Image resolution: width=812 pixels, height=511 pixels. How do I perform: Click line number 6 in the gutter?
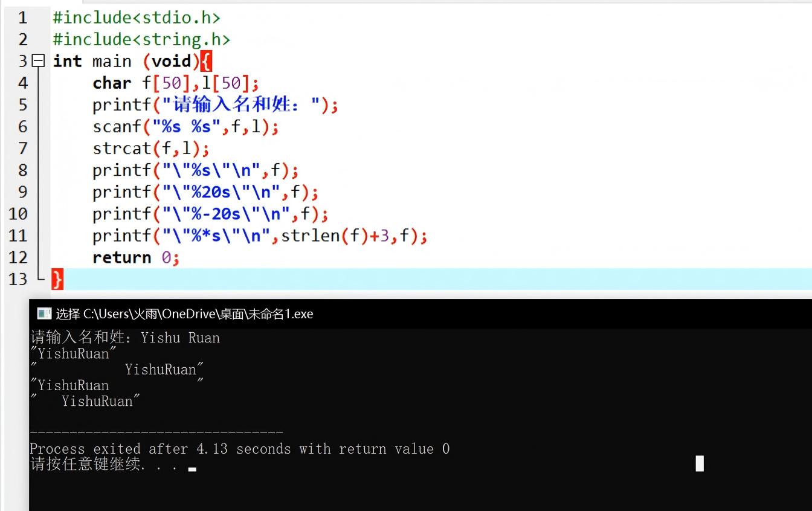[x=22, y=126]
